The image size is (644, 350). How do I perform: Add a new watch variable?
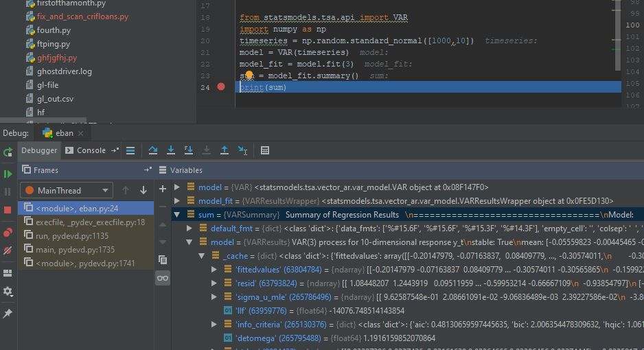[163, 189]
